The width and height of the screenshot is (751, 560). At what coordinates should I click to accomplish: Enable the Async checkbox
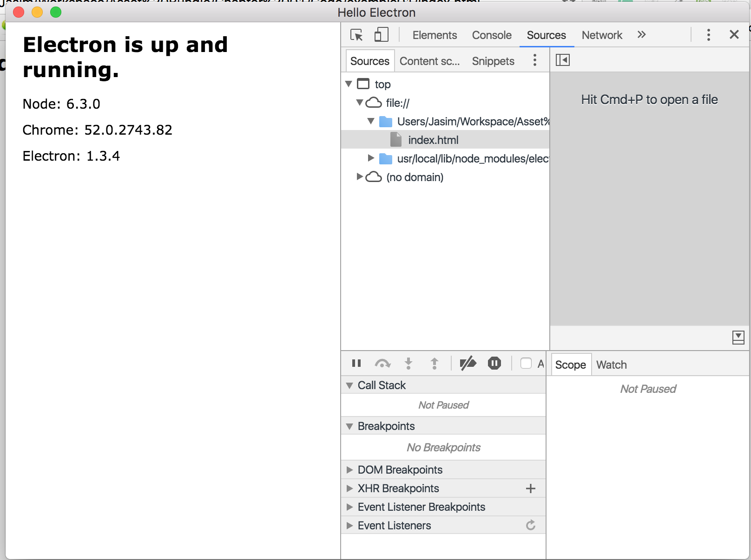(x=526, y=363)
